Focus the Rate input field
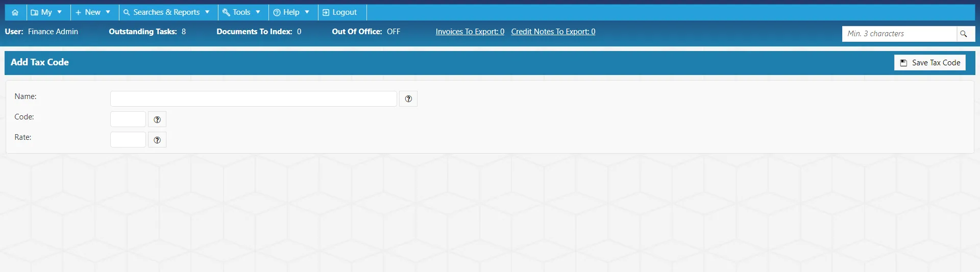This screenshot has height=272, width=980. click(x=128, y=140)
